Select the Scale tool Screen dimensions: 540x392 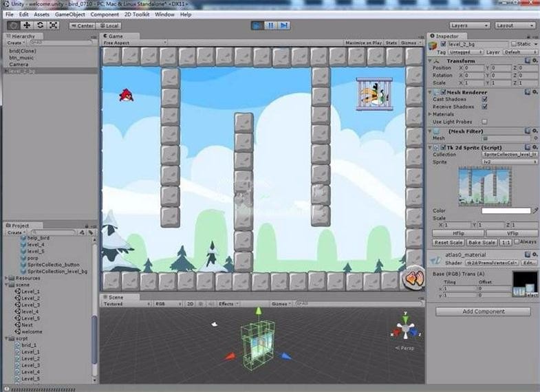point(54,25)
